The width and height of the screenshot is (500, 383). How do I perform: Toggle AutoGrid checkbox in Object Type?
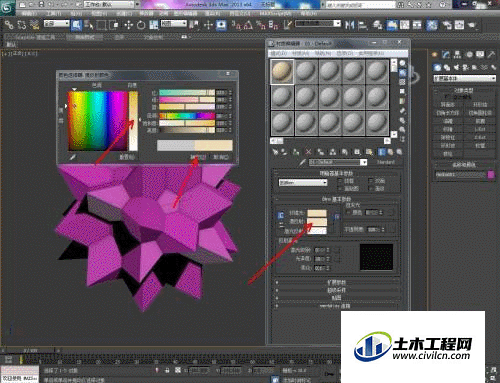click(x=447, y=97)
